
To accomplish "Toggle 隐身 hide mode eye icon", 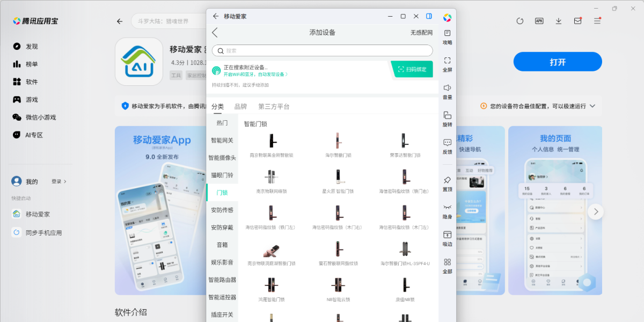I will tap(447, 208).
